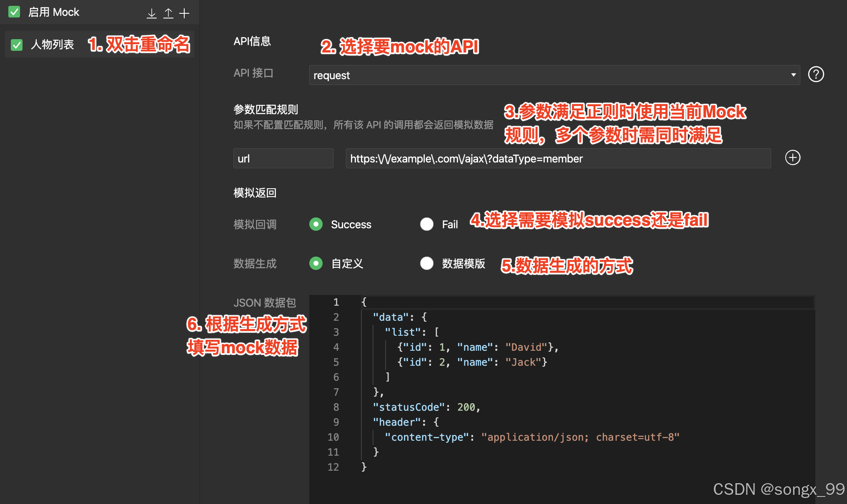Click the "list" key in JSON editor
Viewport: 847px width, 504px height.
403,332
